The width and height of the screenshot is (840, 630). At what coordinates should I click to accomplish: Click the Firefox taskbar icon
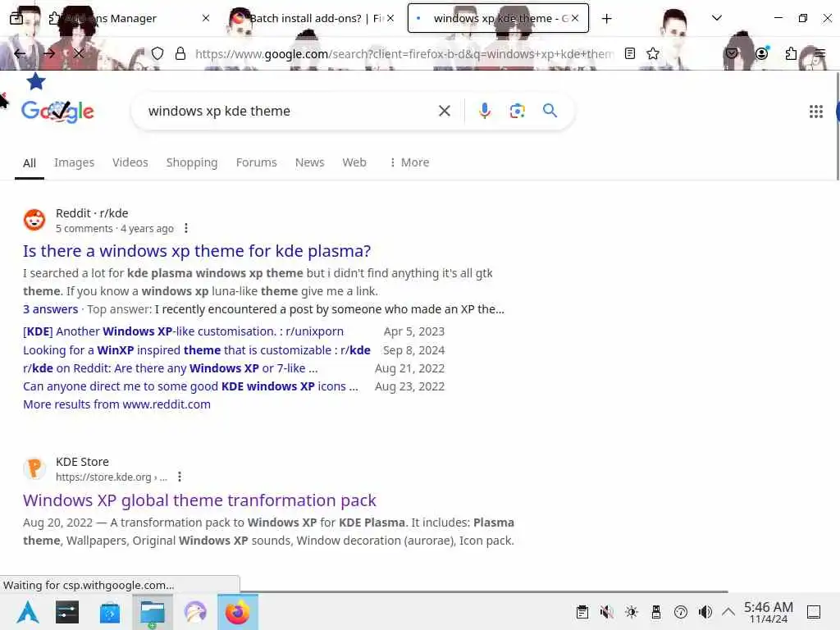click(238, 612)
